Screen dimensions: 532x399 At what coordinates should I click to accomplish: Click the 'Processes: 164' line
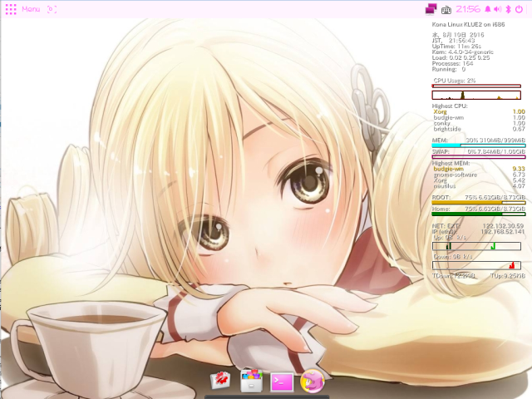[452, 63]
